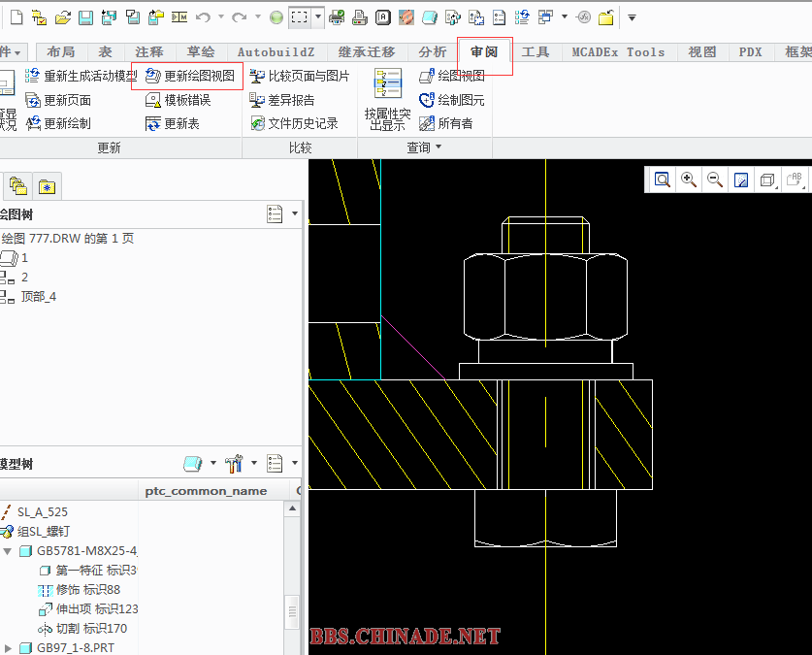The height and width of the screenshot is (655, 812).
Task: Open the 查询 group dropdown arrow
Action: [438, 147]
